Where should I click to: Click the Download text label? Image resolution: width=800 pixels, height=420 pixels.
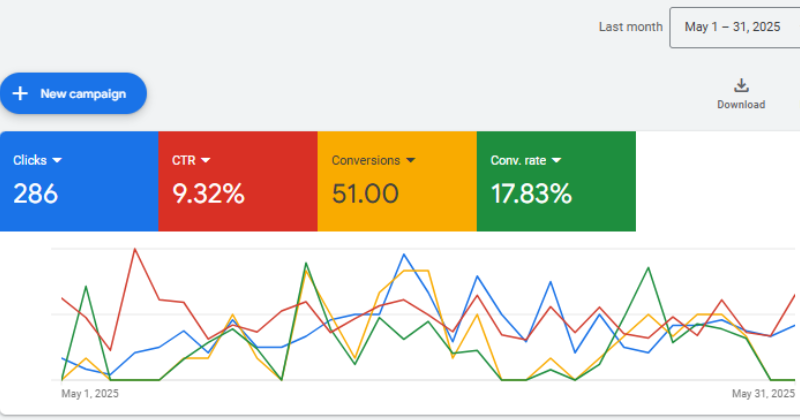pyautogui.click(x=741, y=105)
